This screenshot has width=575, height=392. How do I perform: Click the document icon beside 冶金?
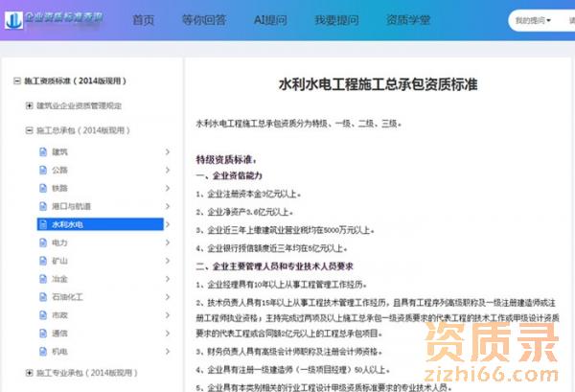tap(41, 279)
